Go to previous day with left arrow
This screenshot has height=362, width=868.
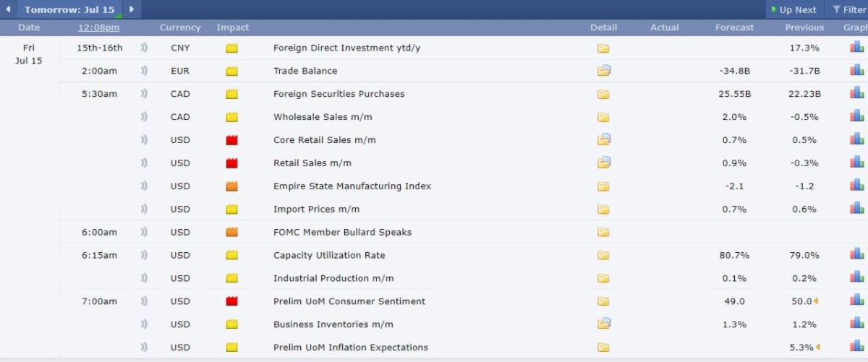pos(8,9)
